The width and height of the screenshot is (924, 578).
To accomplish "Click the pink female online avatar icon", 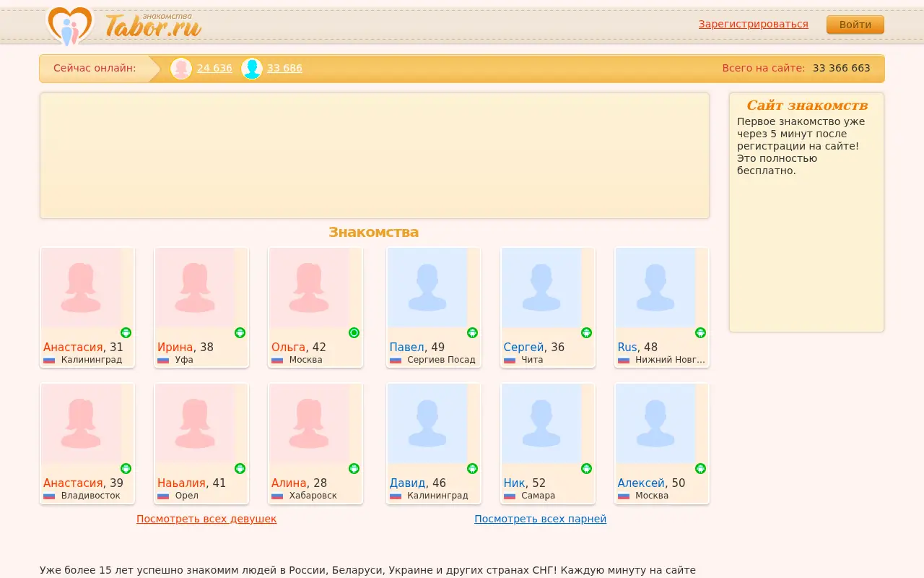I will tap(181, 69).
